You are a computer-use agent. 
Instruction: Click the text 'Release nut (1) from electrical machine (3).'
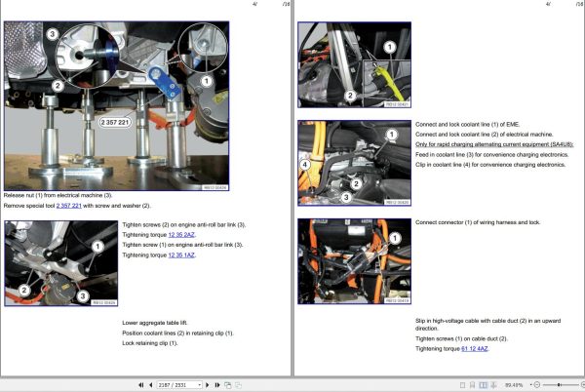click(58, 195)
